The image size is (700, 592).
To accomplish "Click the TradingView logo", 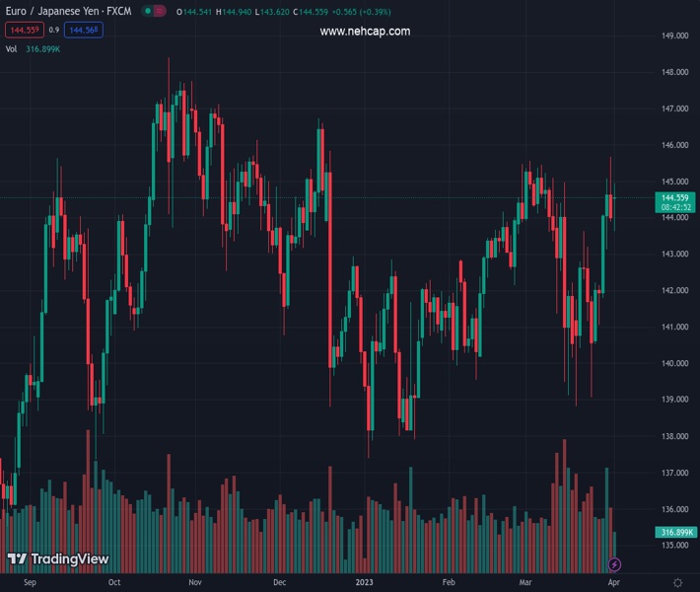I will pos(58,559).
